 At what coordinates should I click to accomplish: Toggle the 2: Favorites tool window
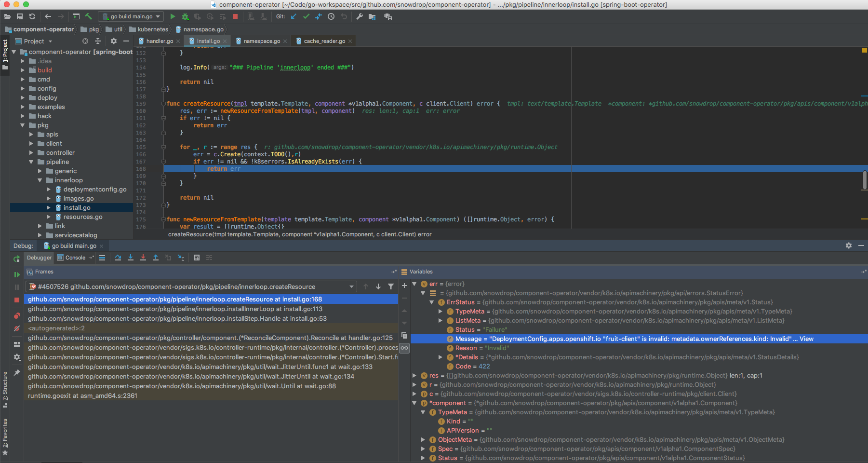coord(5,436)
